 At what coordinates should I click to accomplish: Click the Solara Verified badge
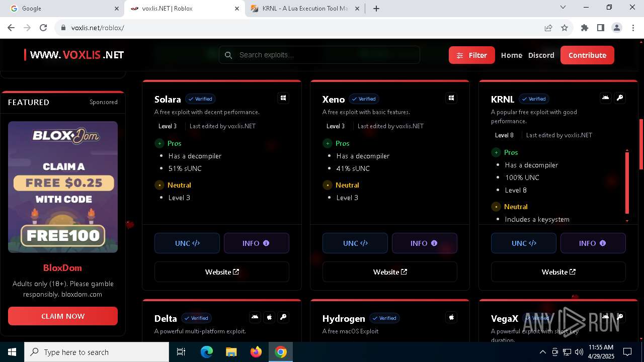pos(200,99)
